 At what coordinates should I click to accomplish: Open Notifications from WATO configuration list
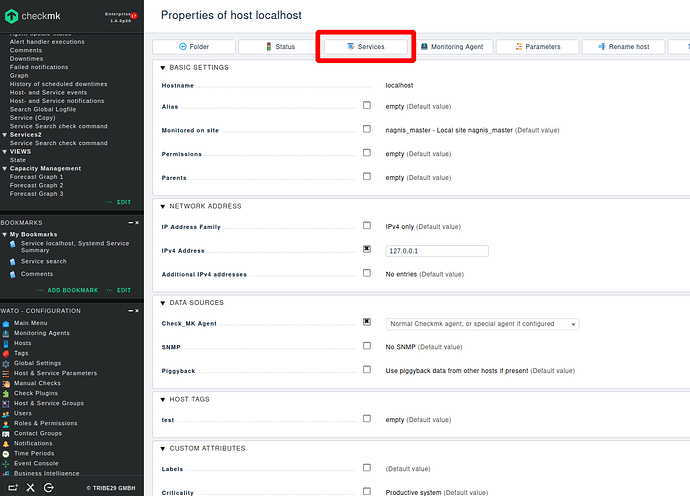(33, 443)
